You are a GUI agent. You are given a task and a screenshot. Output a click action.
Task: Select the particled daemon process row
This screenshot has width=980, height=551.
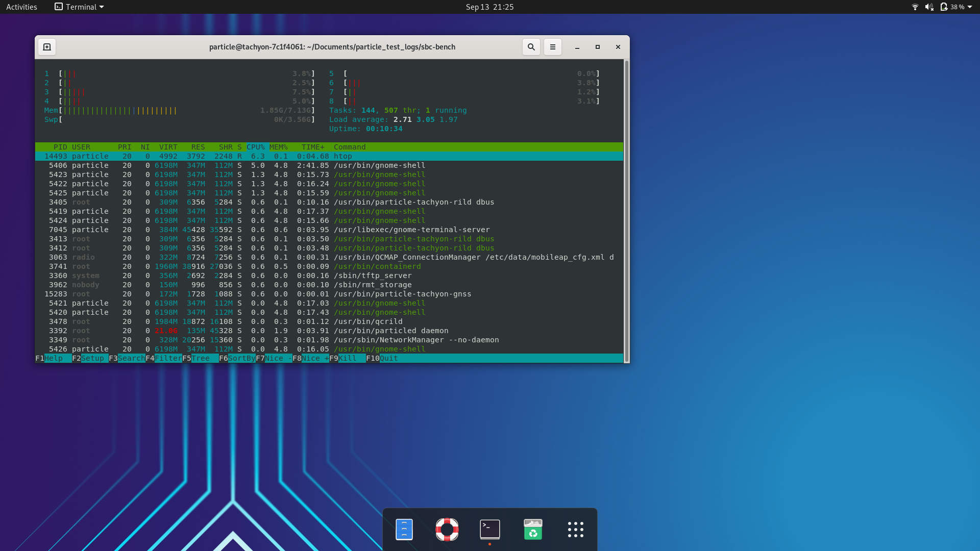(329, 331)
